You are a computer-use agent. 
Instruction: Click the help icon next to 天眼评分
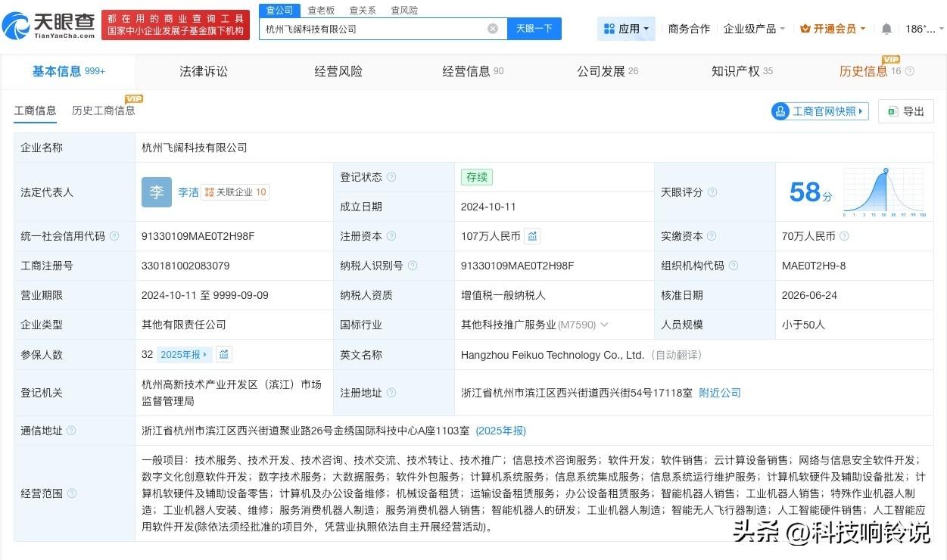(x=712, y=192)
